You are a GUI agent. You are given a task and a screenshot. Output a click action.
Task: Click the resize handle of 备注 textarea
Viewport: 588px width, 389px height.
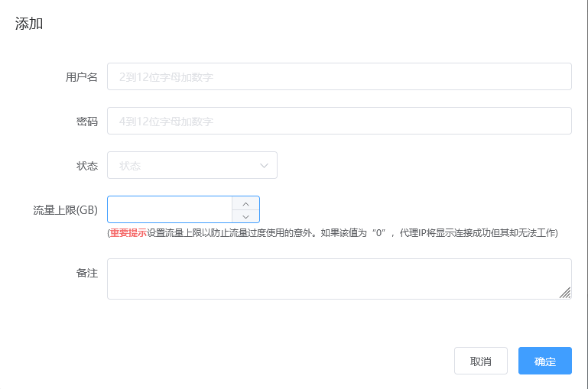565,293
